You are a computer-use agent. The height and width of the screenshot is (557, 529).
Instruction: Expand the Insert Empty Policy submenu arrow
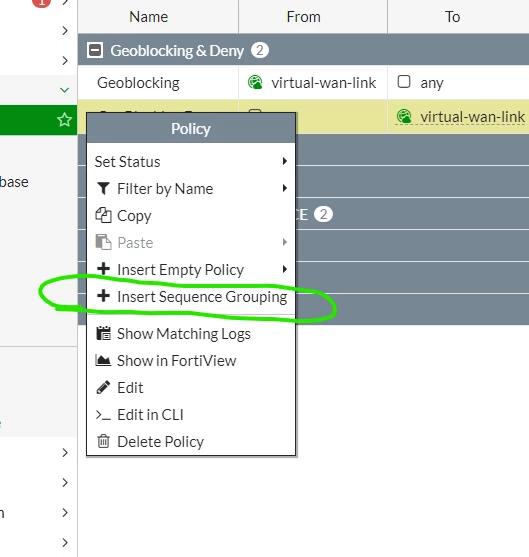285,269
